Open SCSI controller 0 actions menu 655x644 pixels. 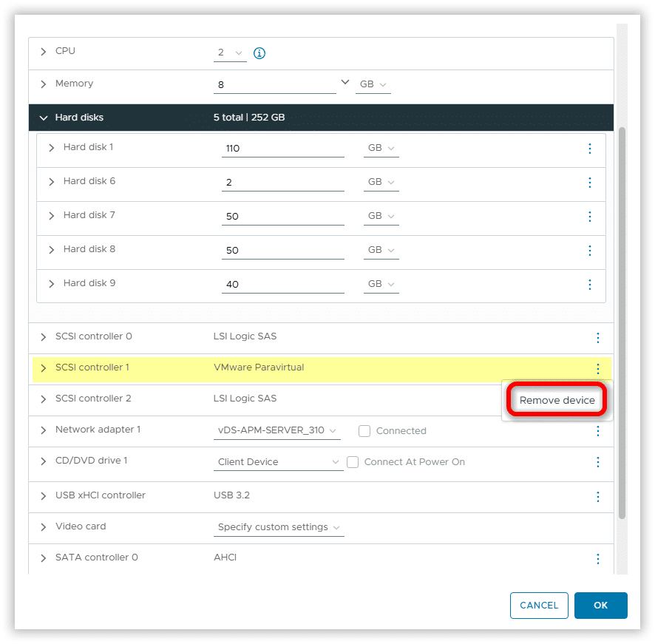click(x=598, y=338)
